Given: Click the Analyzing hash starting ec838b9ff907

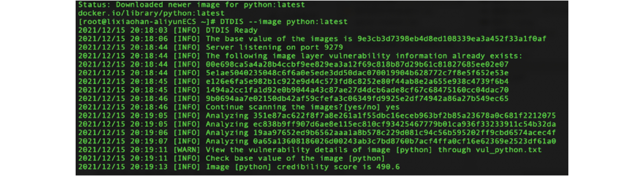Looking at the screenshot, I should (x=405, y=124).
